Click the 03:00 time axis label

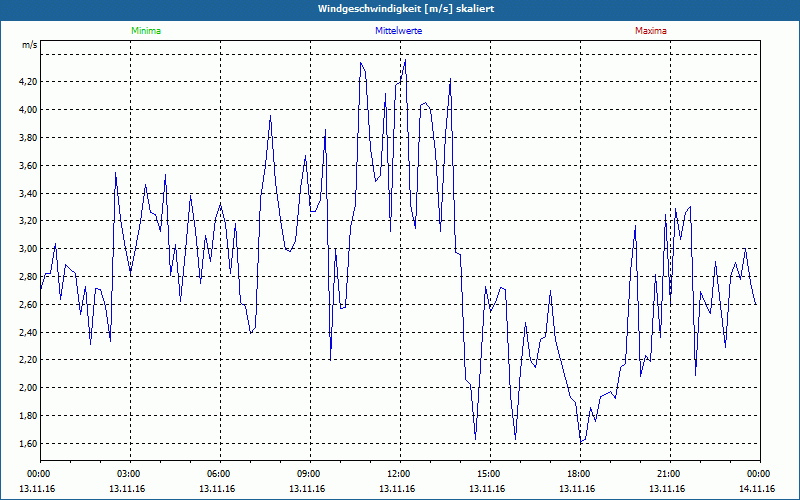[x=130, y=474]
